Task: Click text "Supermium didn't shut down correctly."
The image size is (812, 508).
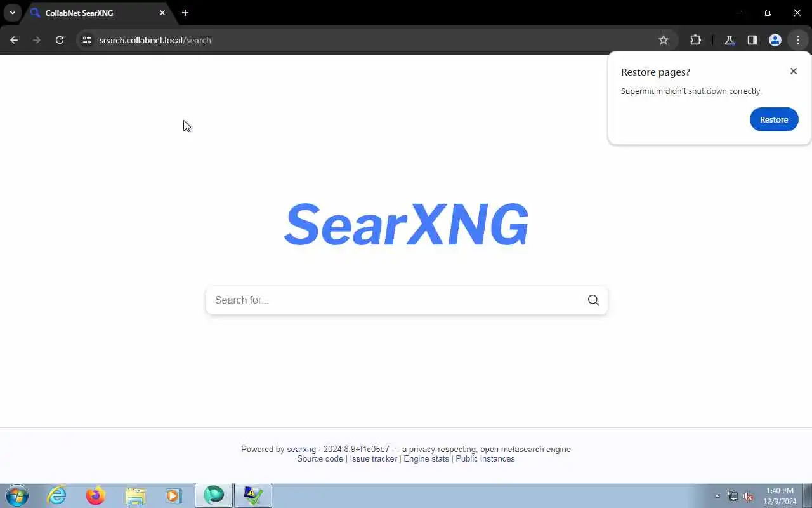Action: coord(691,91)
